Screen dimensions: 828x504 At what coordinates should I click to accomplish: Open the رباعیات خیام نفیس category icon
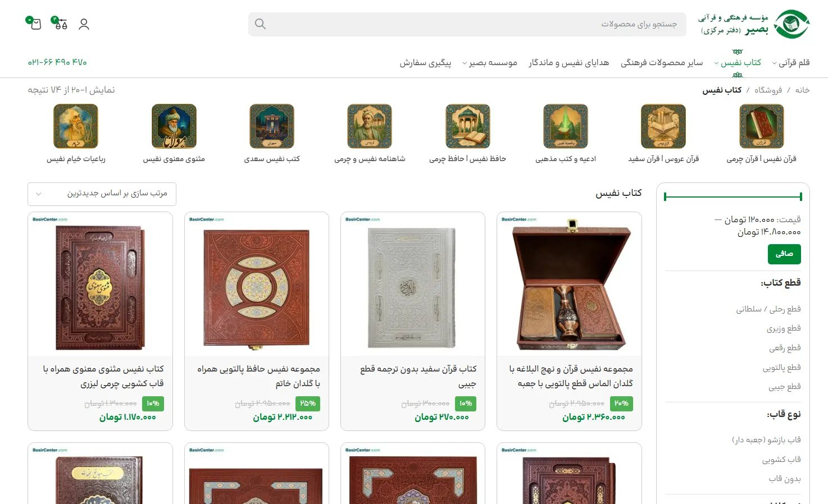pyautogui.click(x=76, y=126)
